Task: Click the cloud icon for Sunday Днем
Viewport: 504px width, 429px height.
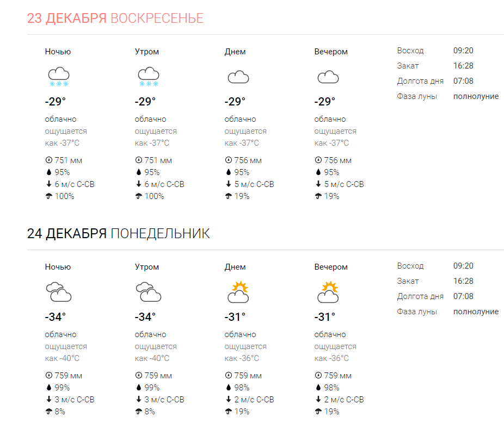Action: click(238, 77)
